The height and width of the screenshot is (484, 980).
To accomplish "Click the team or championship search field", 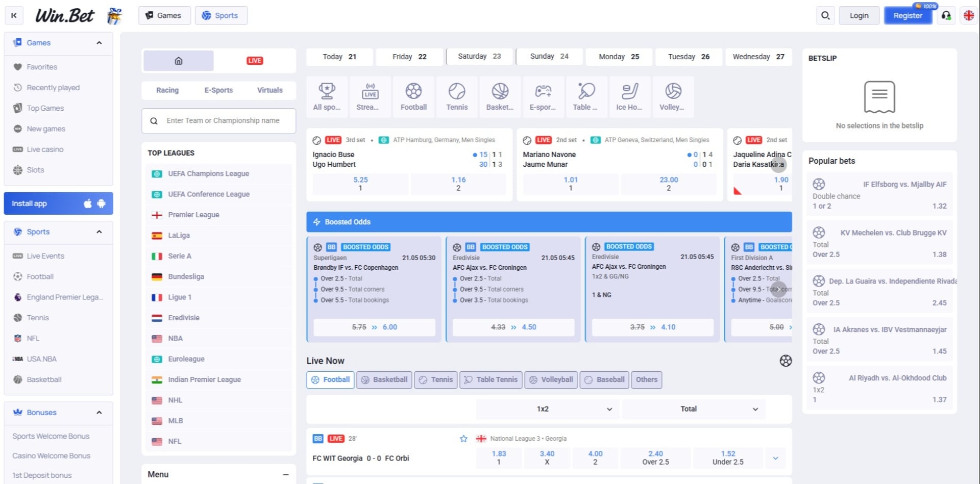I will tap(218, 121).
